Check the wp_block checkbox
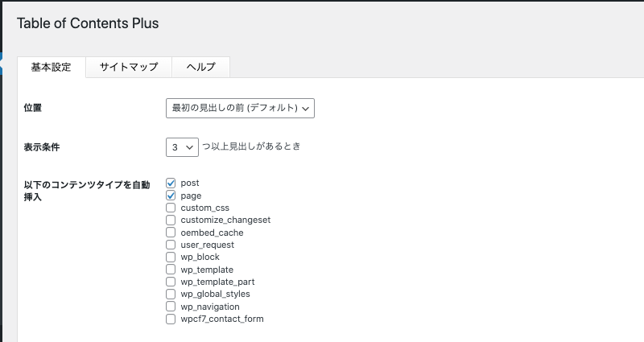Image resolution: width=644 pixels, height=342 pixels. (x=171, y=257)
